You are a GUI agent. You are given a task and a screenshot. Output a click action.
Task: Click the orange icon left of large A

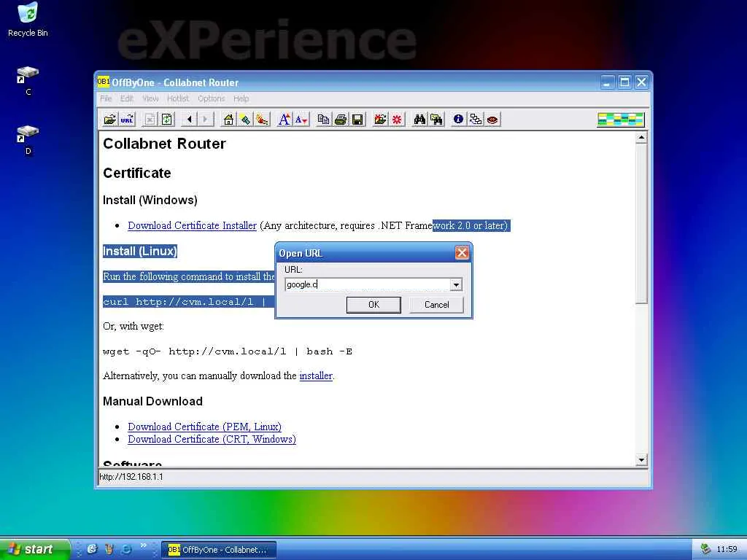pos(262,119)
